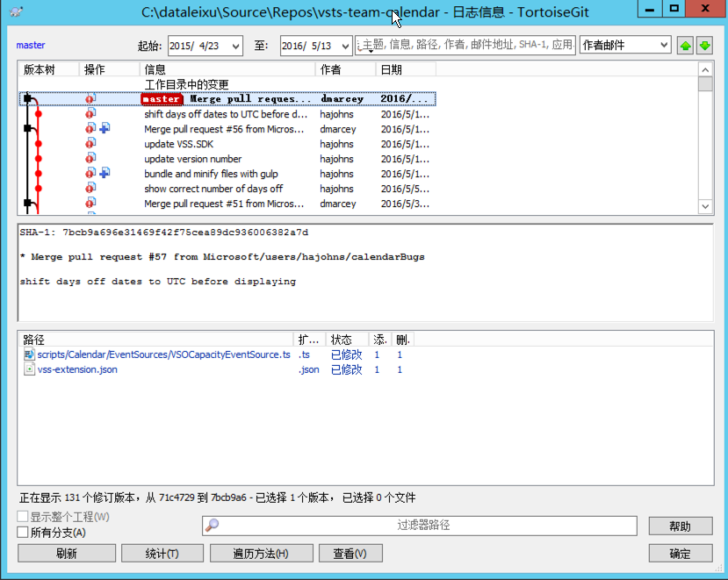Click added-file icon in pull request #56 row
The image size is (728, 580).
click(x=105, y=128)
